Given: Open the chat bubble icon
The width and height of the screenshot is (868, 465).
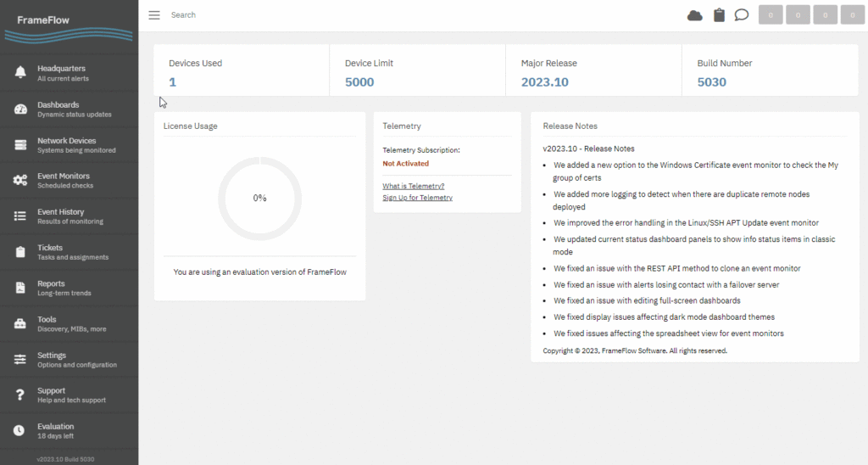Looking at the screenshot, I should point(742,15).
